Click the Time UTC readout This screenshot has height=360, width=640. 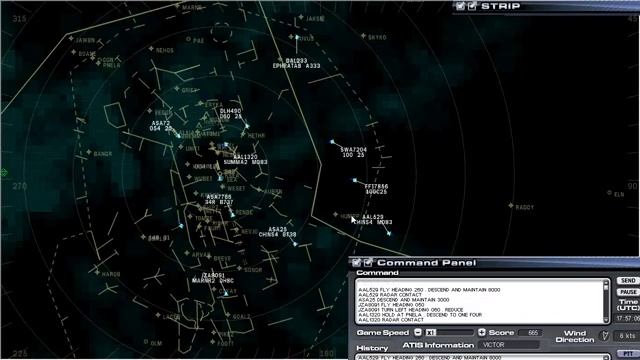(x=627, y=318)
